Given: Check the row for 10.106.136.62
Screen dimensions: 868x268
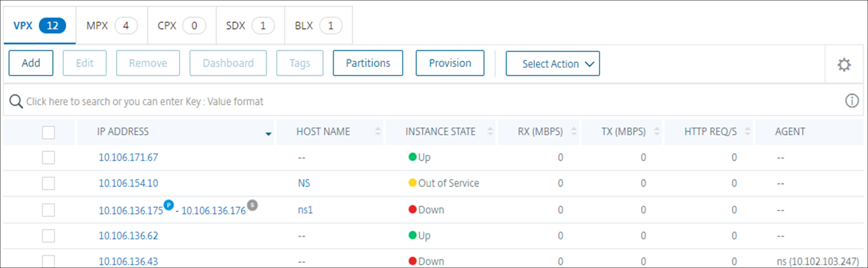Looking at the screenshot, I should tap(49, 236).
